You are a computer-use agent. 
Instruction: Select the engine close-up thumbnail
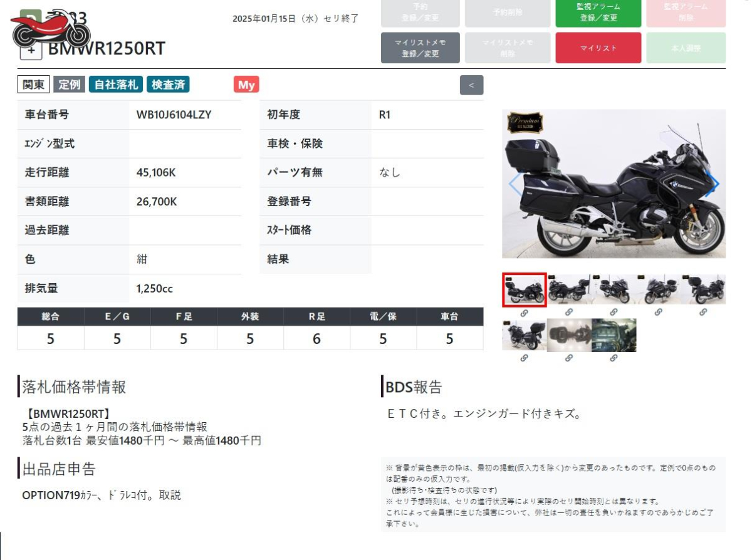pos(614,335)
